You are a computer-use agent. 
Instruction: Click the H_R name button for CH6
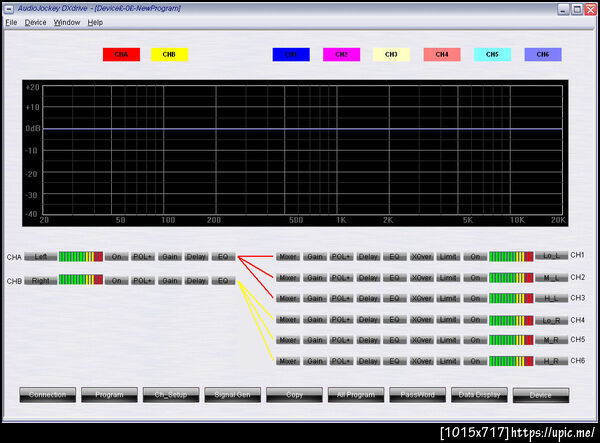(x=551, y=361)
